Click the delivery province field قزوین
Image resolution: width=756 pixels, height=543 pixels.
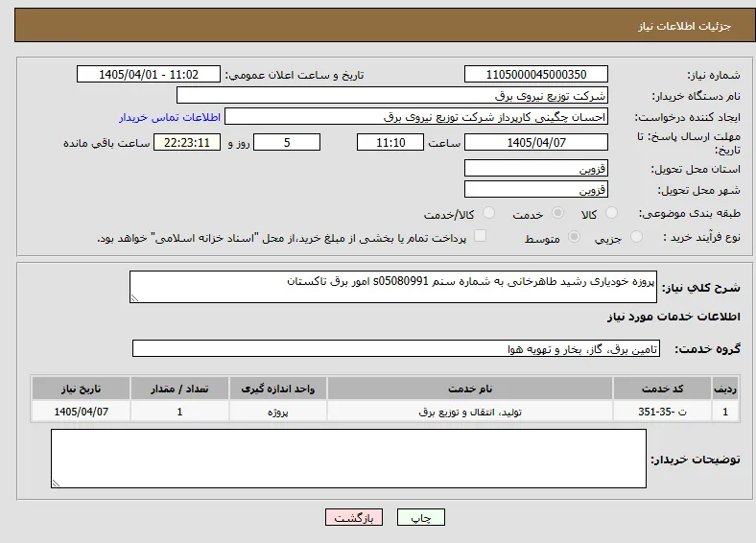coord(536,168)
